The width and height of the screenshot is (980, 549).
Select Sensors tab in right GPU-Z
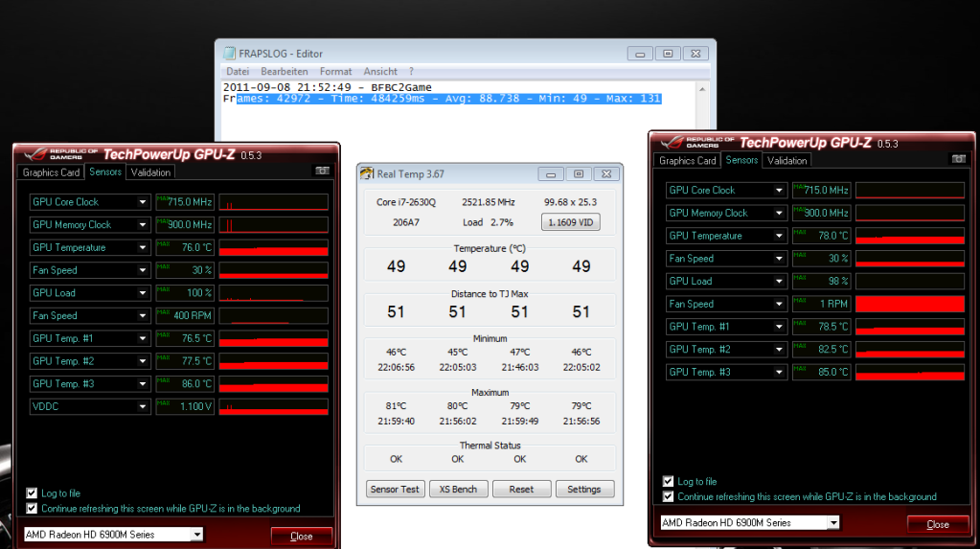point(741,160)
